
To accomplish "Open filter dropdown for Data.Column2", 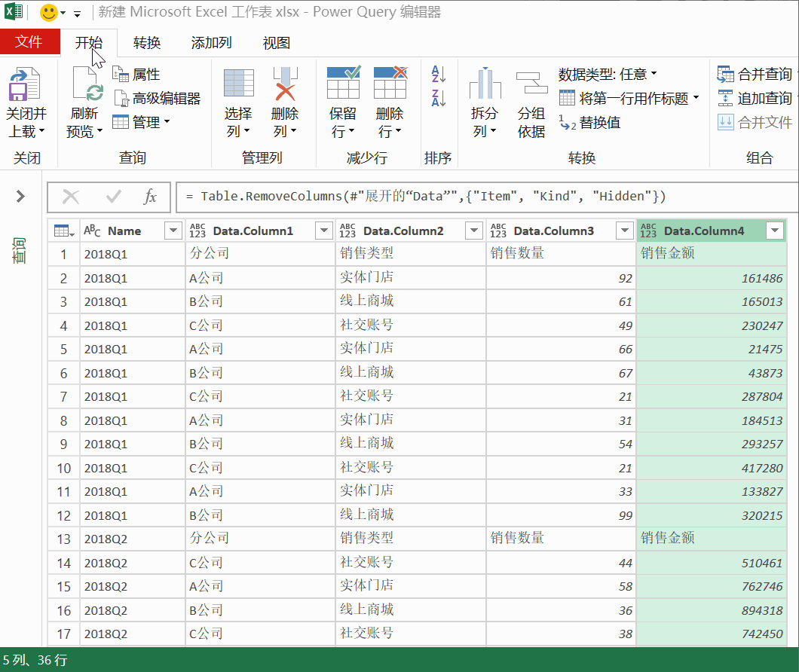I will click(474, 231).
